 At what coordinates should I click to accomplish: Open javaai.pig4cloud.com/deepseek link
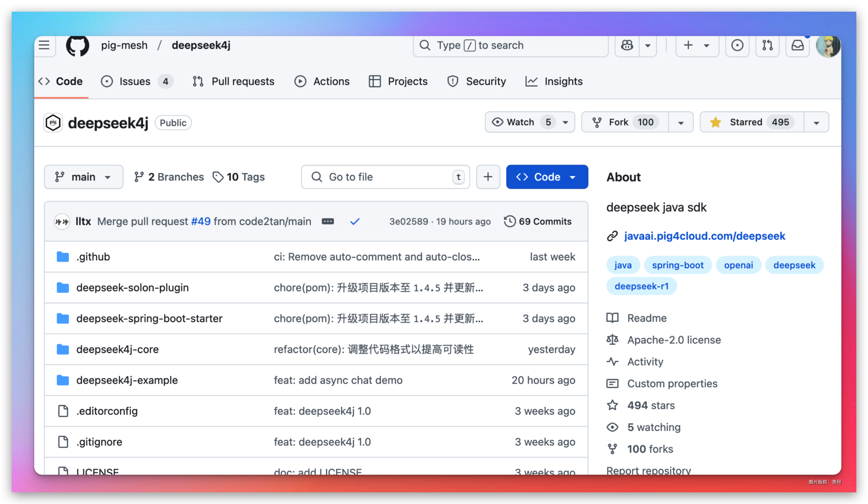click(704, 236)
